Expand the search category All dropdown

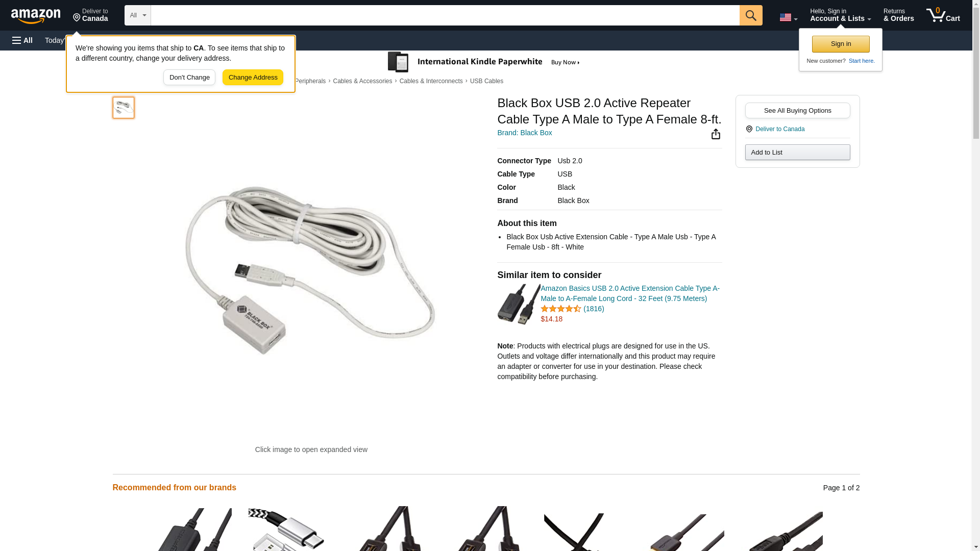(x=138, y=15)
